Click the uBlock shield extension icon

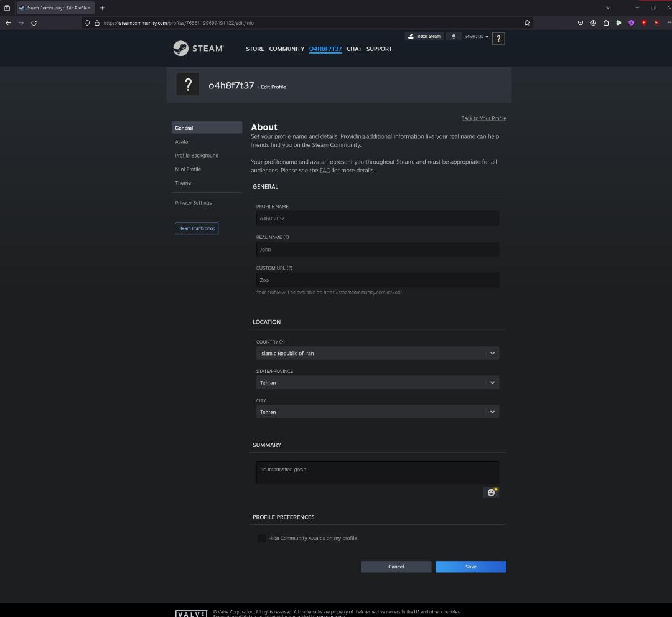coord(656,22)
